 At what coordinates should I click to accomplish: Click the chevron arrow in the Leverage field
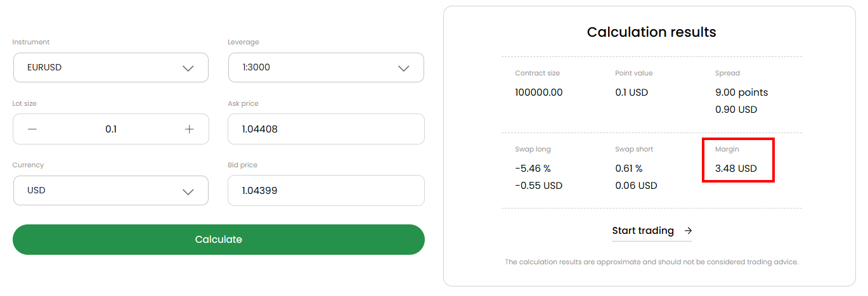point(403,68)
